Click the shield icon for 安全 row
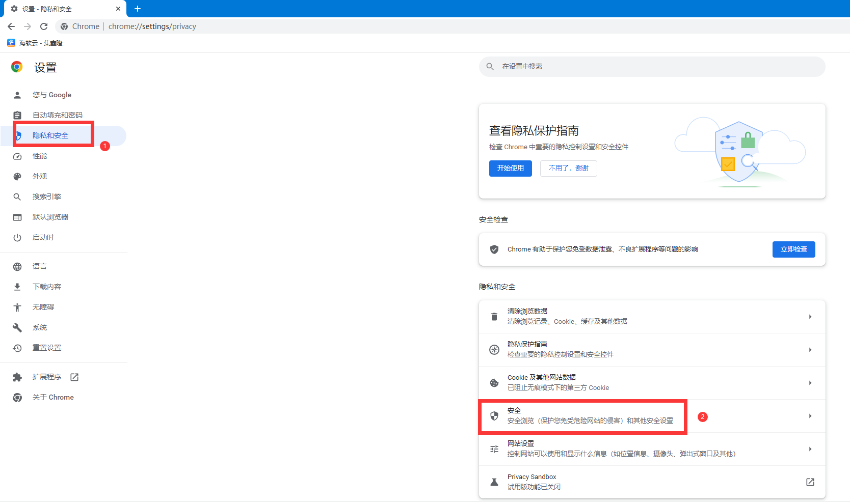Image resolution: width=850 pixels, height=504 pixels. [x=494, y=416]
